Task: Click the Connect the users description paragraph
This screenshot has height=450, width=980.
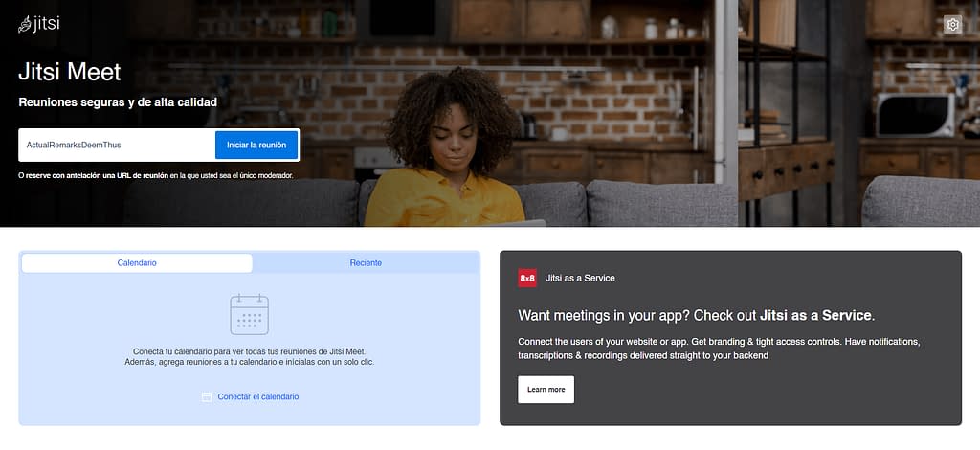Action: (719, 349)
